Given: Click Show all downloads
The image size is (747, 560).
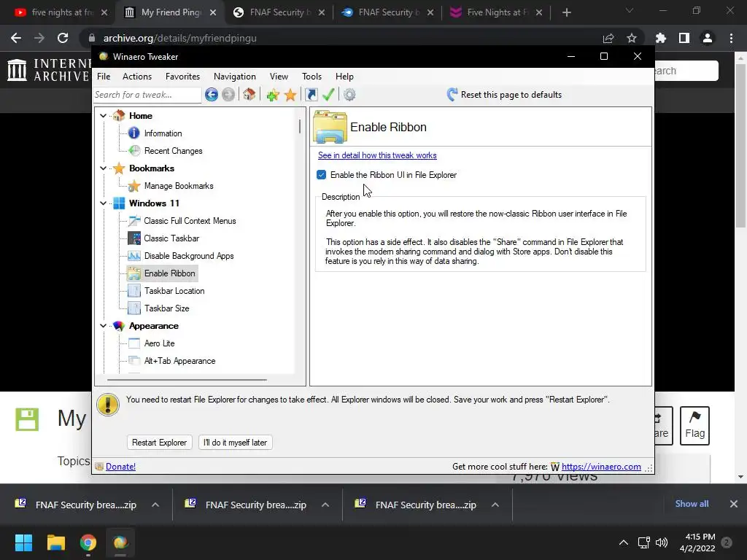Looking at the screenshot, I should coord(692,504).
